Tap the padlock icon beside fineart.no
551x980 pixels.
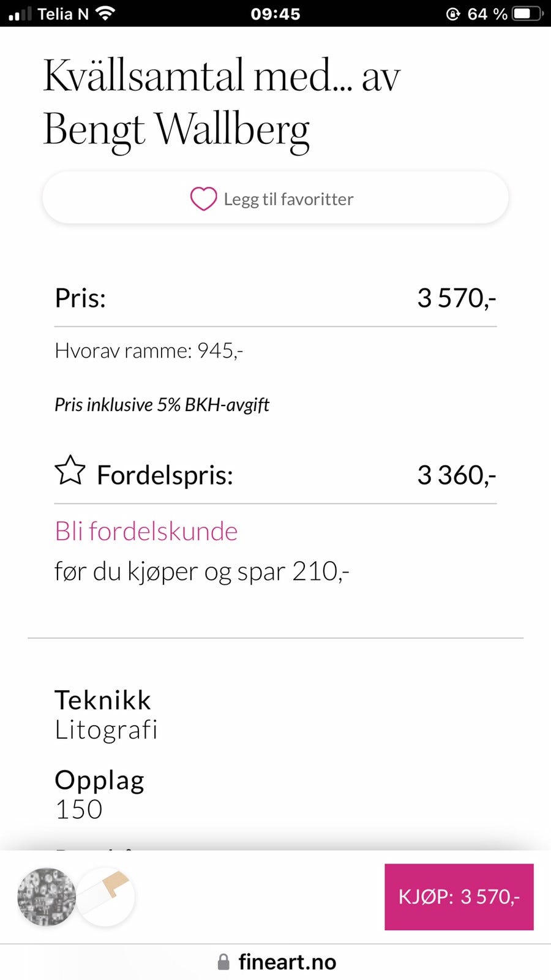click(223, 962)
